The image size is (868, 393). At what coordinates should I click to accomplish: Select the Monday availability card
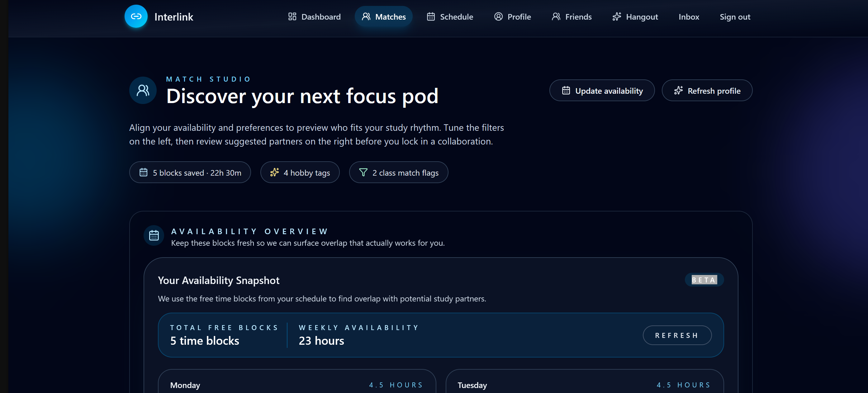pyautogui.click(x=296, y=385)
